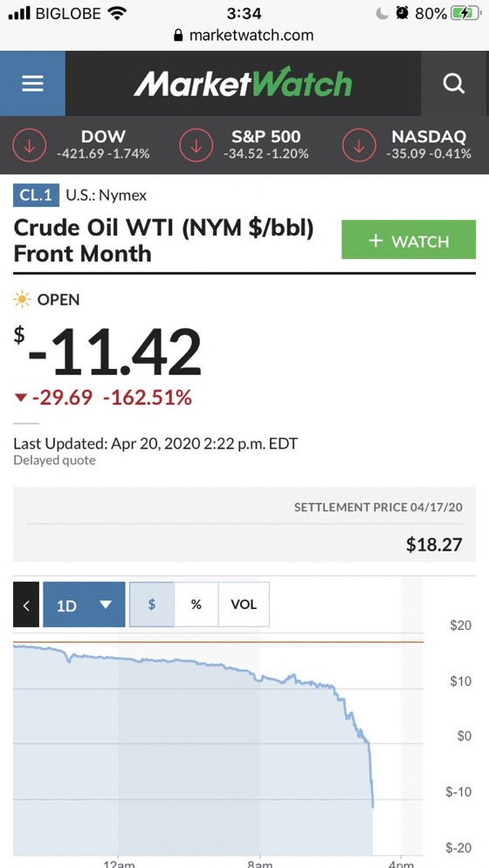
Task: Open the DOW index quote
Action: click(x=103, y=145)
